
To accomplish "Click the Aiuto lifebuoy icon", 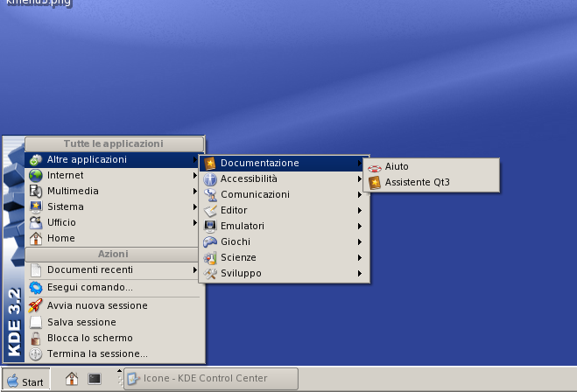I will pos(375,168).
